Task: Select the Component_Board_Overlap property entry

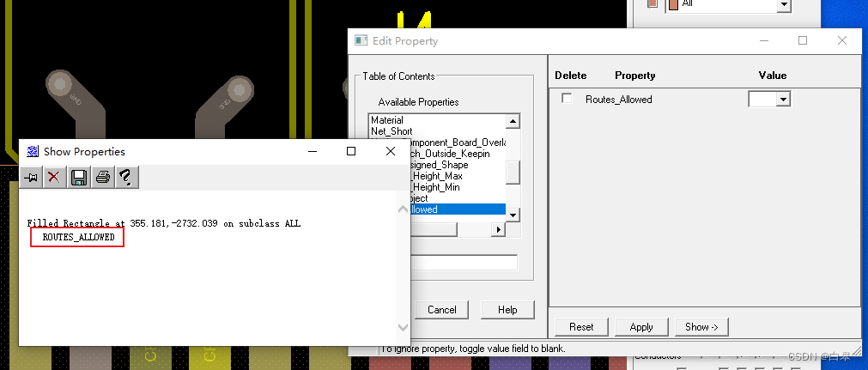Action: (458, 143)
